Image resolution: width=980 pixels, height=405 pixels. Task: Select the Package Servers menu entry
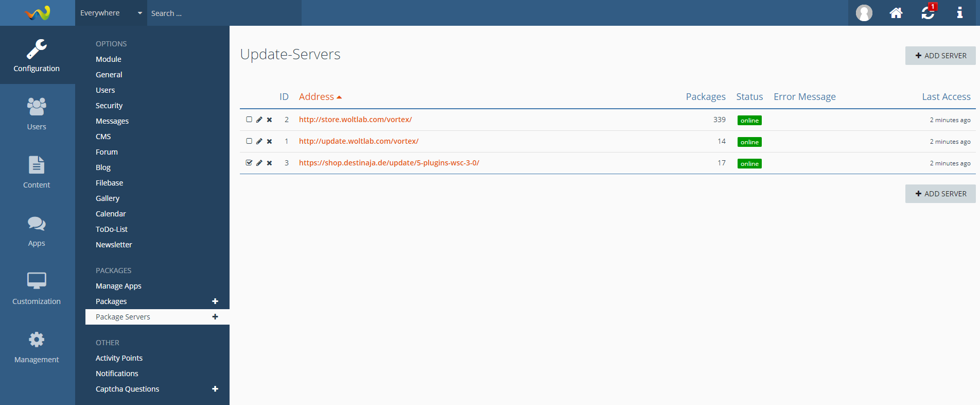(123, 317)
